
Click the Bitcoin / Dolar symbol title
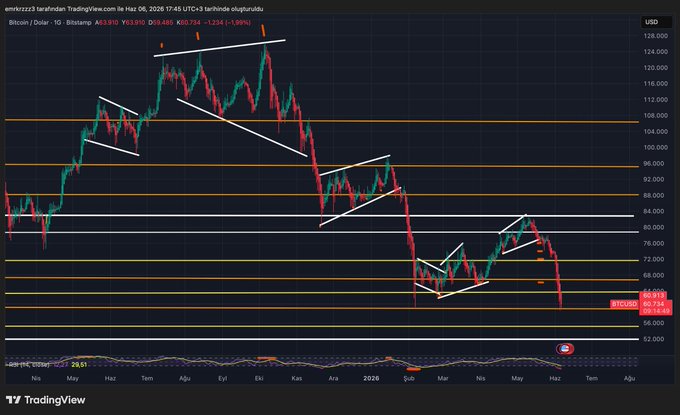(30, 23)
